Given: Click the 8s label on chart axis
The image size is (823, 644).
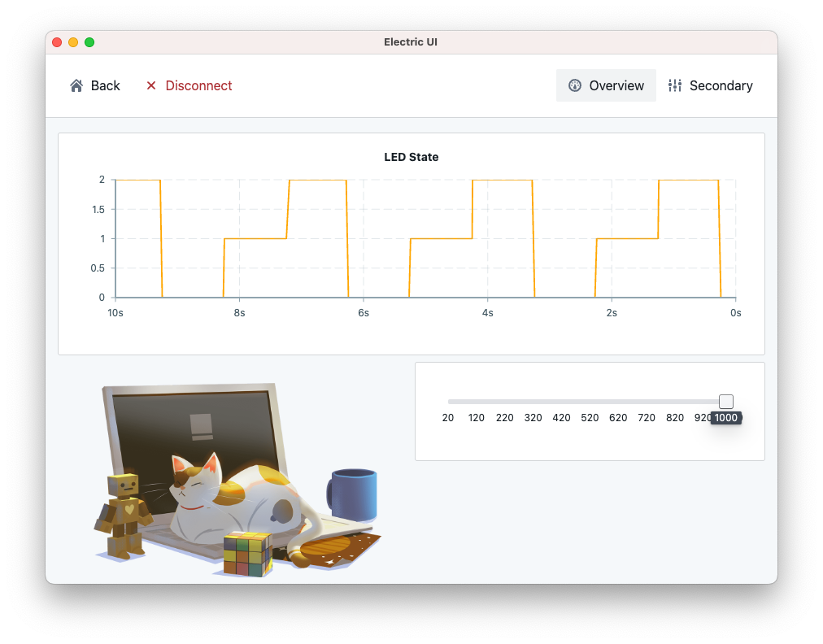Looking at the screenshot, I should click(239, 312).
